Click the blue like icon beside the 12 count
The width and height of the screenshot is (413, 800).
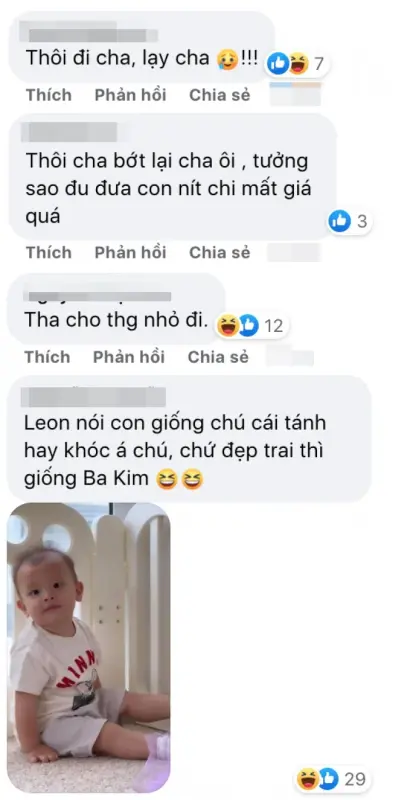pos(248,326)
